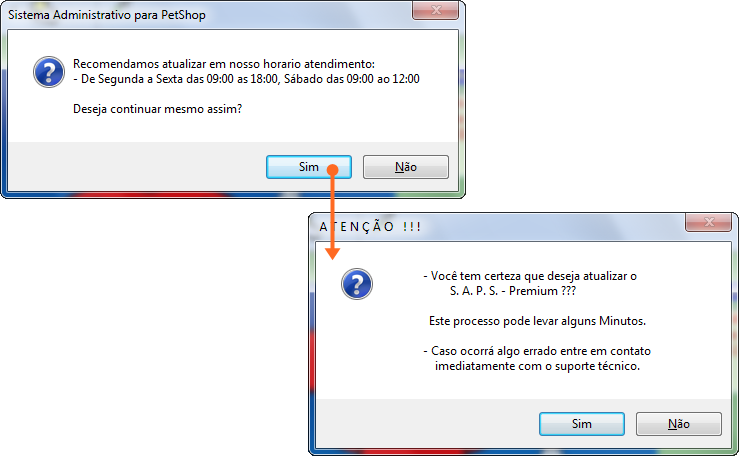Click the orange arrow's vertical line between dialogs

click(332, 212)
